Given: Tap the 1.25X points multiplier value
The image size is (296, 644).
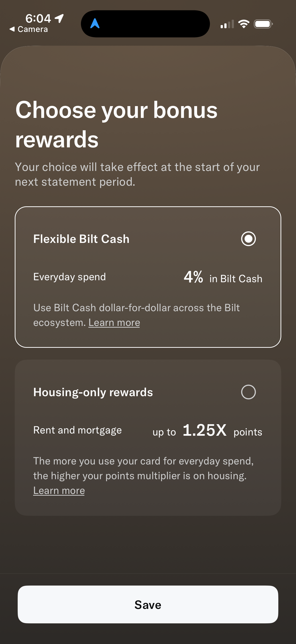Looking at the screenshot, I should pos(205,430).
